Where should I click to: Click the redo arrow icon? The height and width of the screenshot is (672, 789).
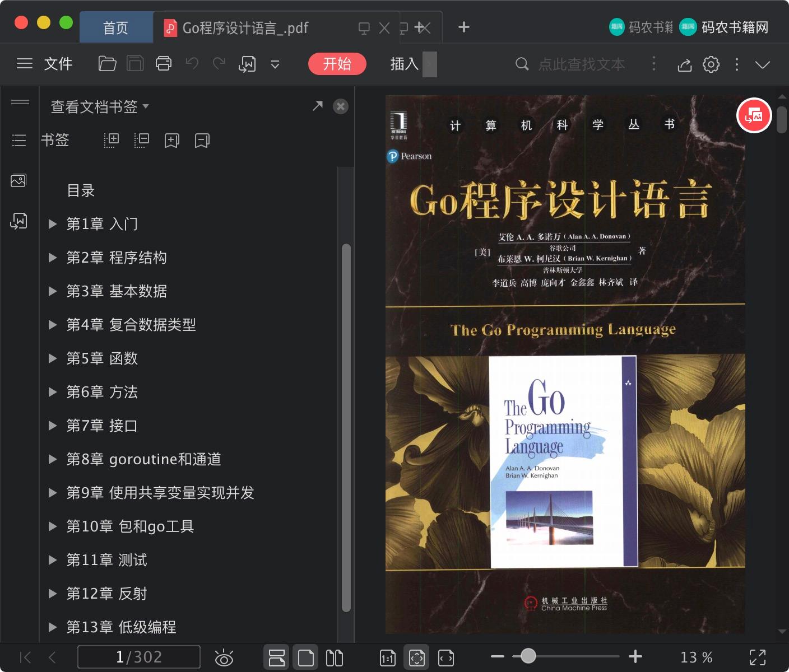219,64
